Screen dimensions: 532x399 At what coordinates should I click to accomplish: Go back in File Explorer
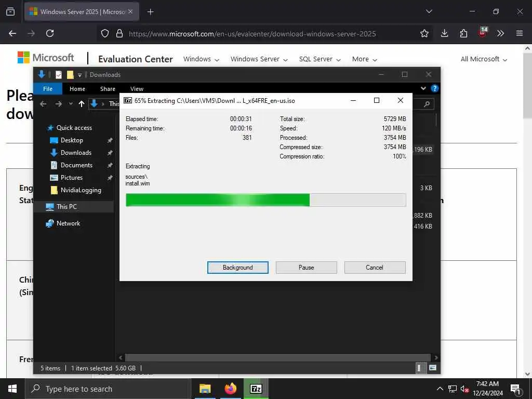pyautogui.click(x=43, y=104)
